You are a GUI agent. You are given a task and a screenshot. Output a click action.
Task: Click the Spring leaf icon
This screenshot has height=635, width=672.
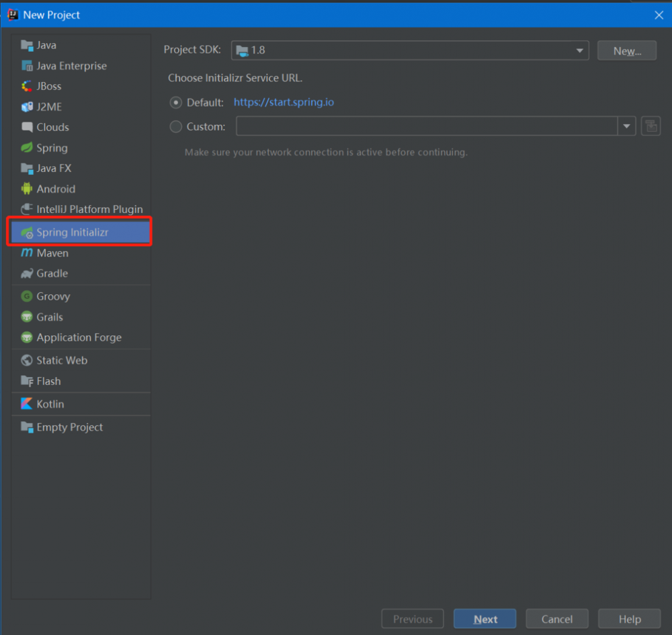pyautogui.click(x=27, y=148)
